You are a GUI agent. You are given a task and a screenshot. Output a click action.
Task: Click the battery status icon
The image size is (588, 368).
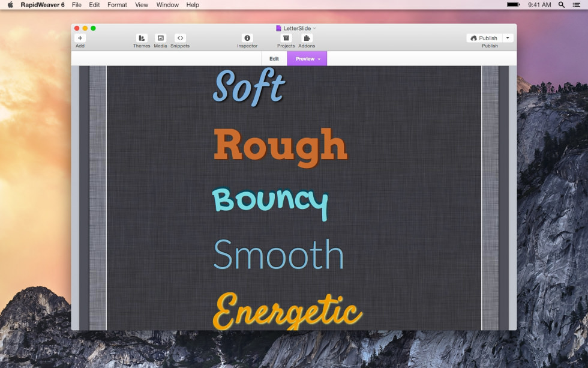click(x=514, y=5)
